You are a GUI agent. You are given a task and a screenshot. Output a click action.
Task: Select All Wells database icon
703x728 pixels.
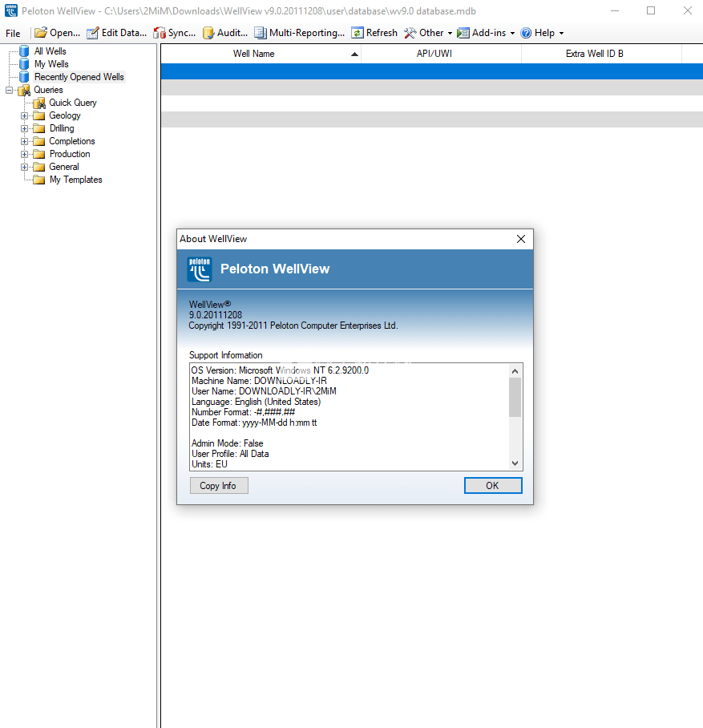coord(24,51)
